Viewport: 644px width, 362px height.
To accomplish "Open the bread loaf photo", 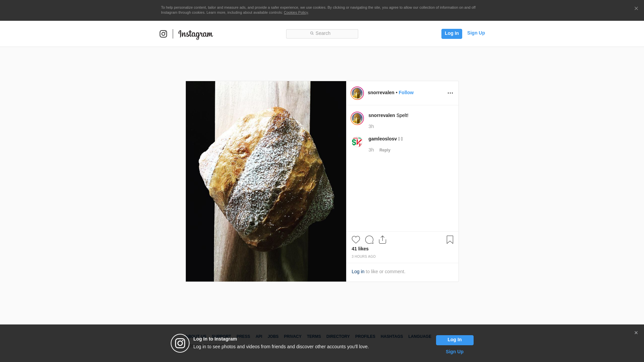I will click(x=266, y=181).
